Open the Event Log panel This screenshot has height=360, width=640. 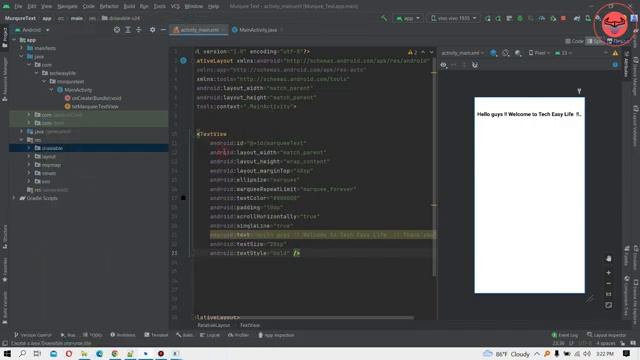[565, 335]
